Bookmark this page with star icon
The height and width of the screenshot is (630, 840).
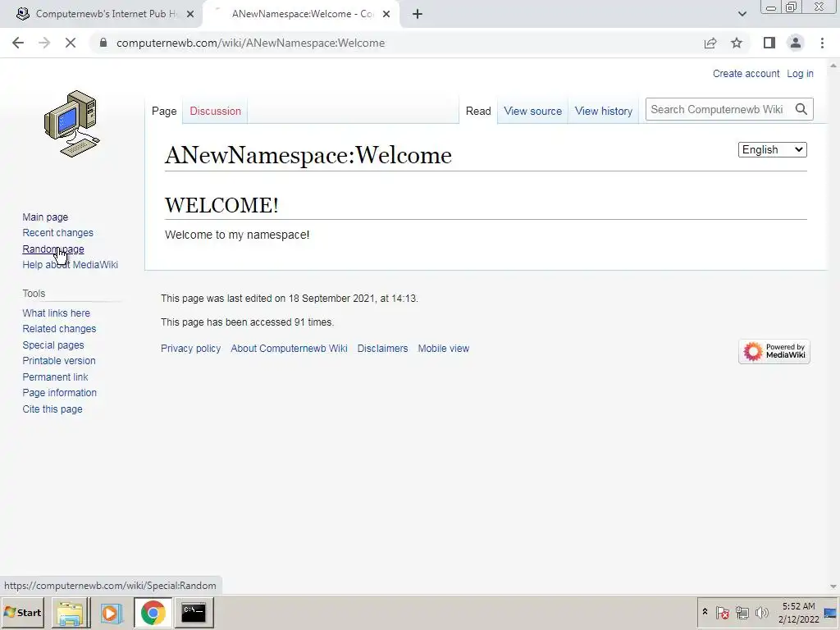[x=737, y=43]
